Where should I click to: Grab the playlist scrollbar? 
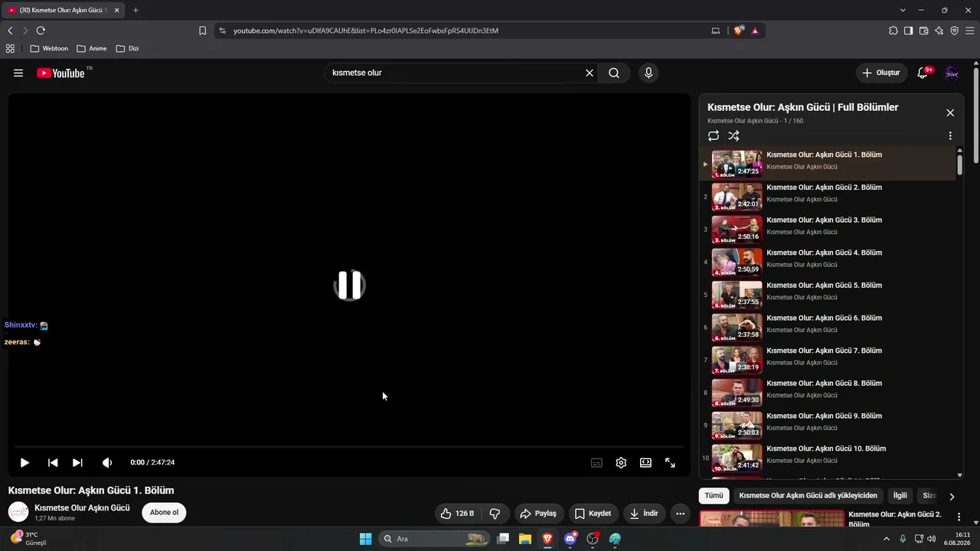pos(959,165)
